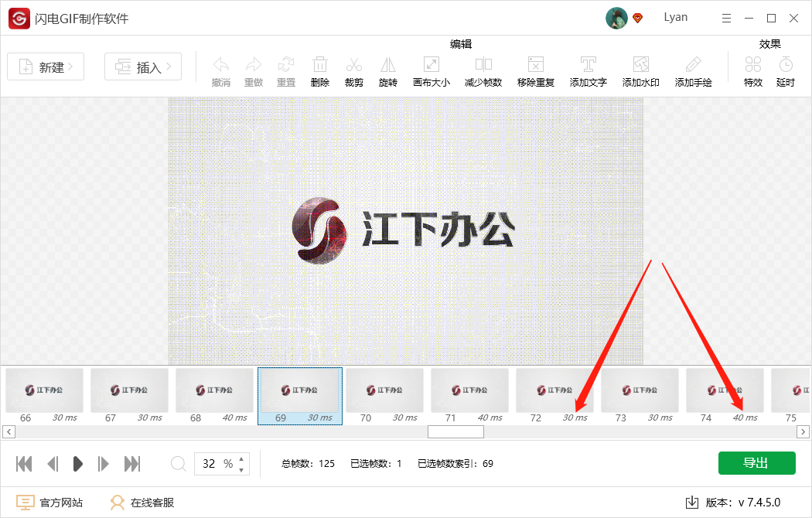Image resolution: width=812 pixels, height=518 pixels.
Task: Click 已选帧数: 1 status text
Action: pos(376,464)
